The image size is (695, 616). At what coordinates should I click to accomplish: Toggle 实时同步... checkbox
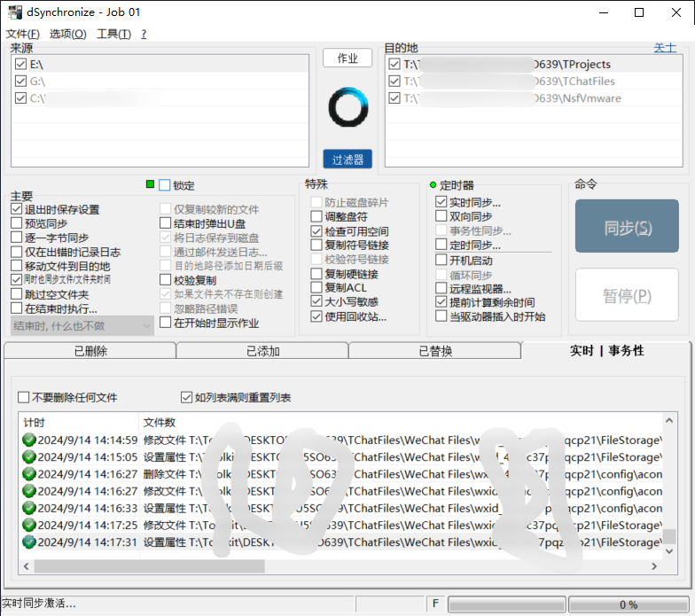coord(441,202)
